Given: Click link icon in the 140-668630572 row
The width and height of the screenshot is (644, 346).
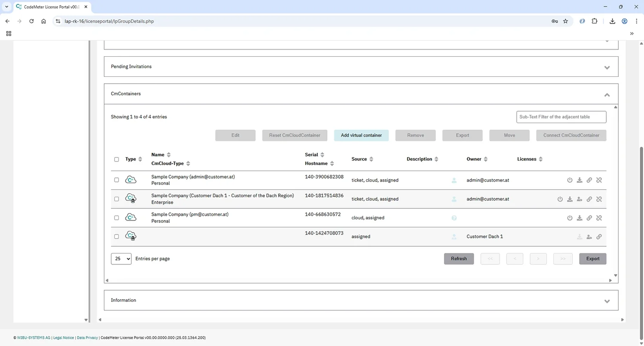Looking at the screenshot, I should (589, 218).
